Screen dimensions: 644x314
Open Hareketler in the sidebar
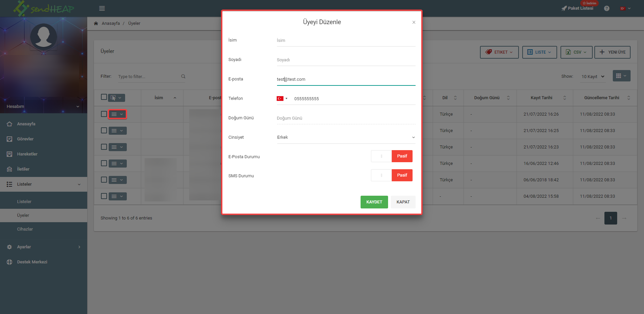coord(44,154)
